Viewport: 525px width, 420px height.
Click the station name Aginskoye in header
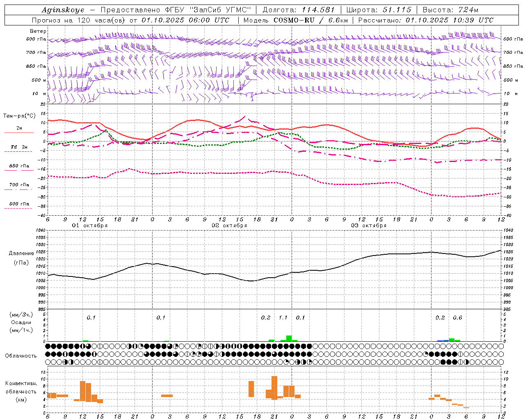(63, 10)
